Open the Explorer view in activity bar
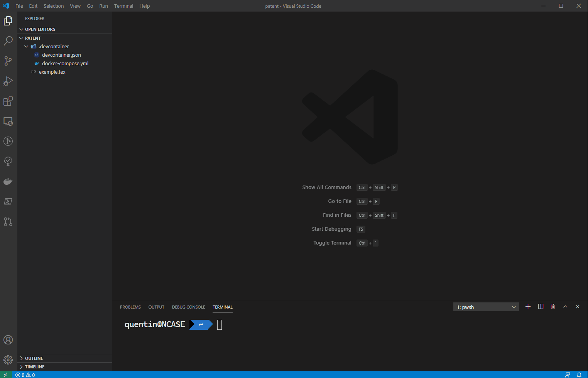 [8, 21]
